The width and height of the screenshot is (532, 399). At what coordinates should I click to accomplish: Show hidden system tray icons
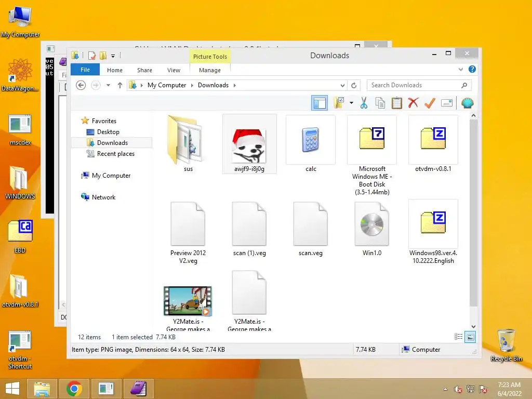(445, 389)
